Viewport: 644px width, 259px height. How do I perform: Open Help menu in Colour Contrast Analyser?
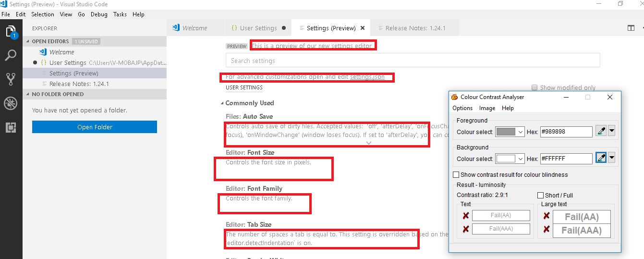508,108
